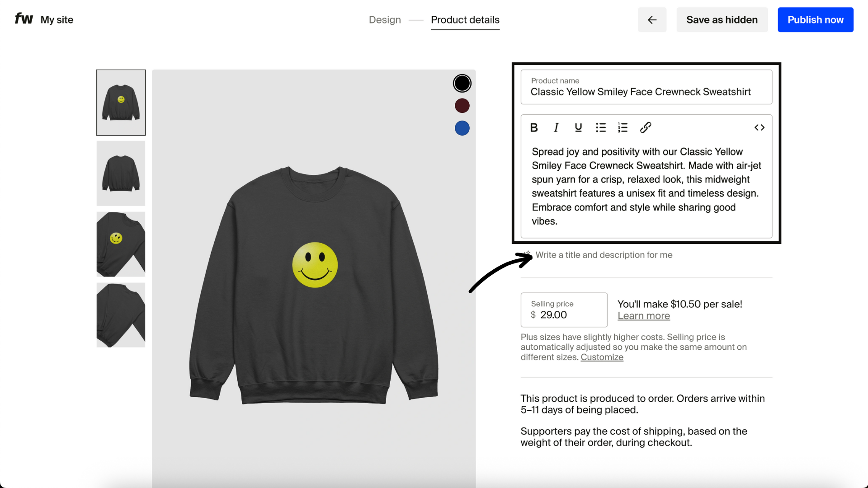
Task: Focus the product description text area
Action: pyautogui.click(x=646, y=187)
